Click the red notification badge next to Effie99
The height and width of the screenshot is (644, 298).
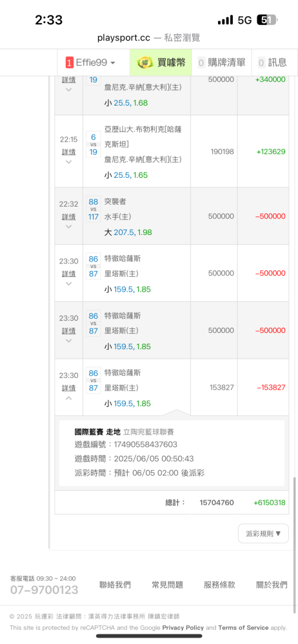pyautogui.click(x=70, y=62)
